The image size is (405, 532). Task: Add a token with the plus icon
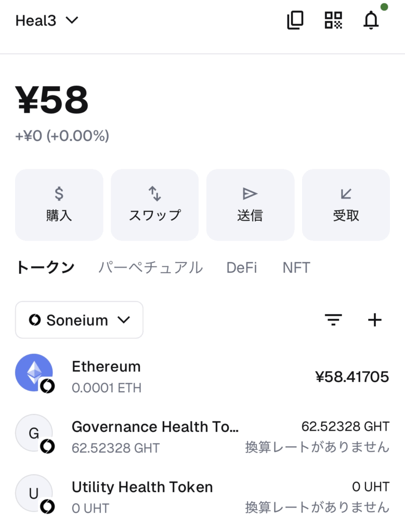(x=374, y=320)
